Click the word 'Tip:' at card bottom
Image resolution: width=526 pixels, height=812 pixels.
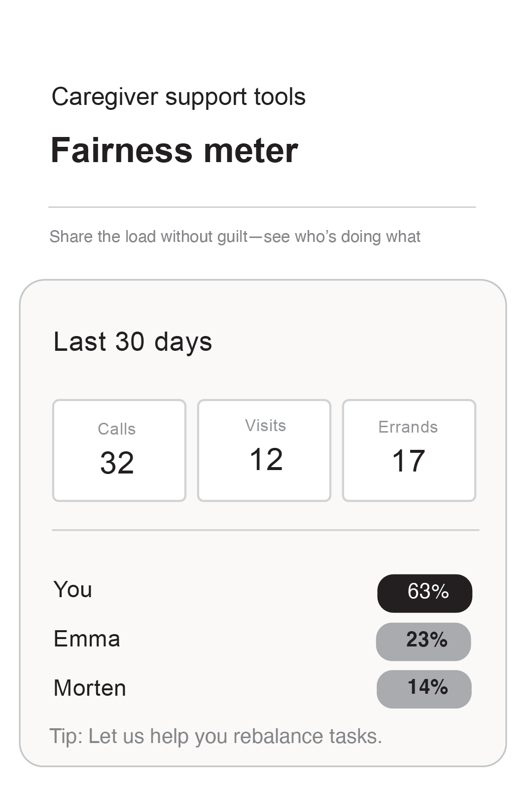(x=67, y=736)
